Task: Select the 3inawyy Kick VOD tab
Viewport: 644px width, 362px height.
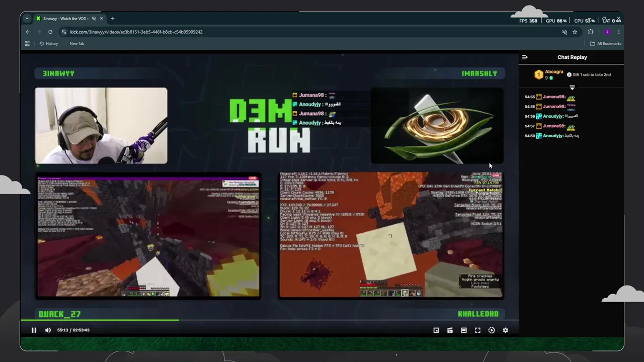Action: (x=69, y=19)
